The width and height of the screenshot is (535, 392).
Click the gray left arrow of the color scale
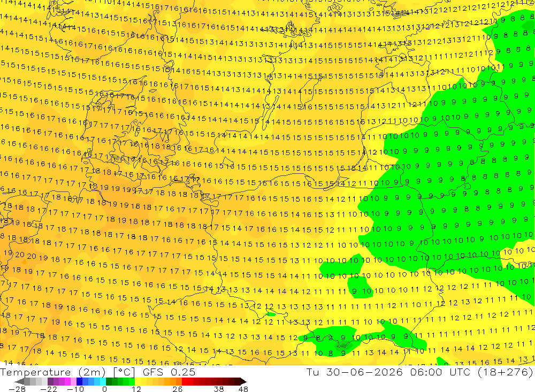19,381
